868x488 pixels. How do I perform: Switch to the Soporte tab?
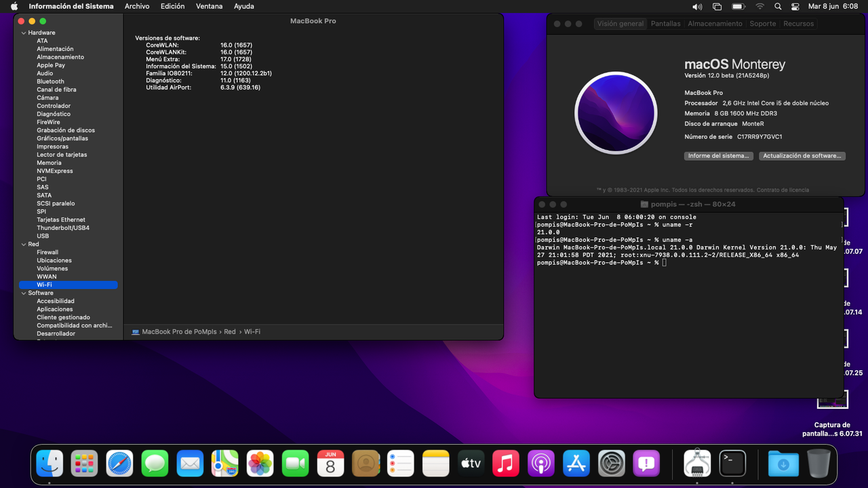pos(762,23)
